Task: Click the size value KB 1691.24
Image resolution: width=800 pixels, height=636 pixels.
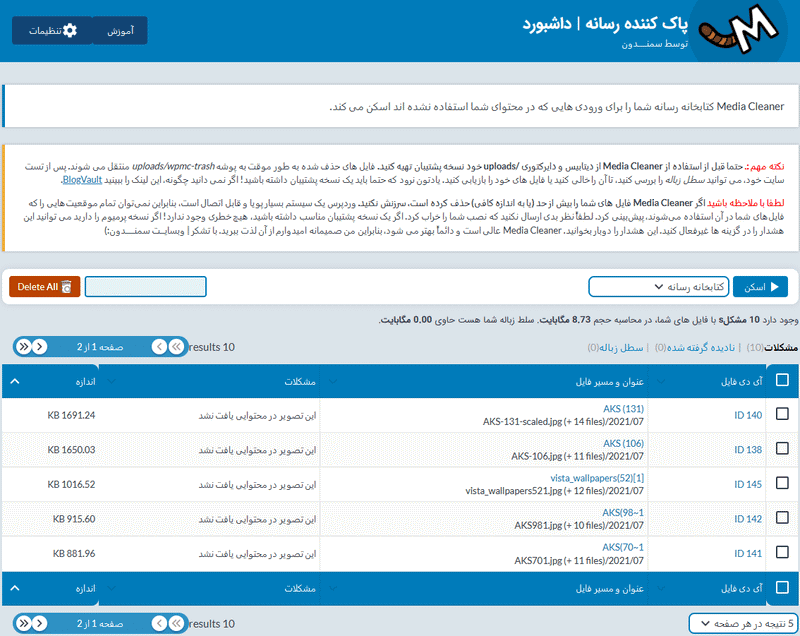Action: 71,415
